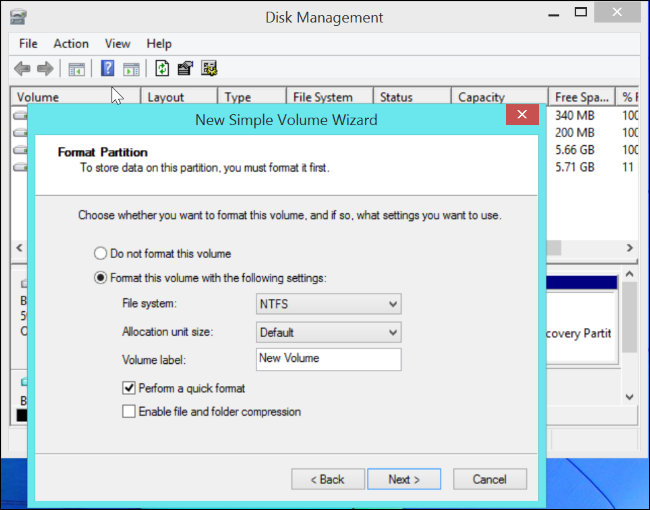Click the Show/Hide Console Tree icon
The width and height of the screenshot is (650, 510).
(75, 68)
